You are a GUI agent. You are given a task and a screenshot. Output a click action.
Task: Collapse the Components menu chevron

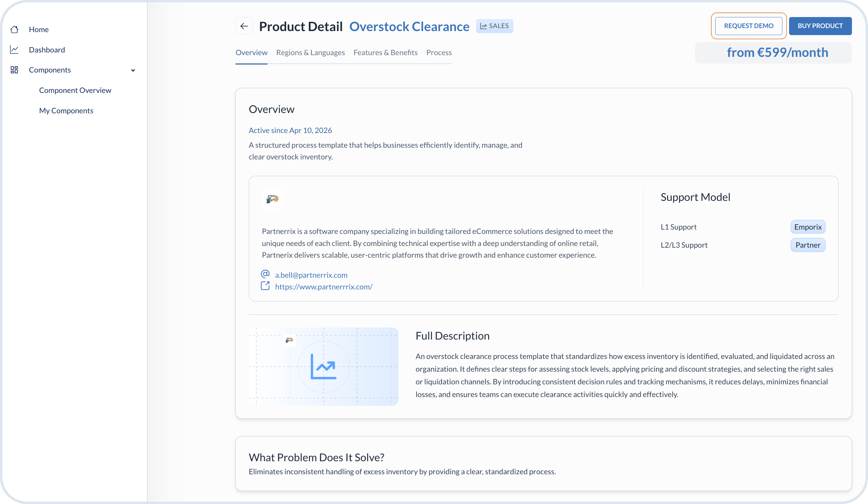pos(133,70)
